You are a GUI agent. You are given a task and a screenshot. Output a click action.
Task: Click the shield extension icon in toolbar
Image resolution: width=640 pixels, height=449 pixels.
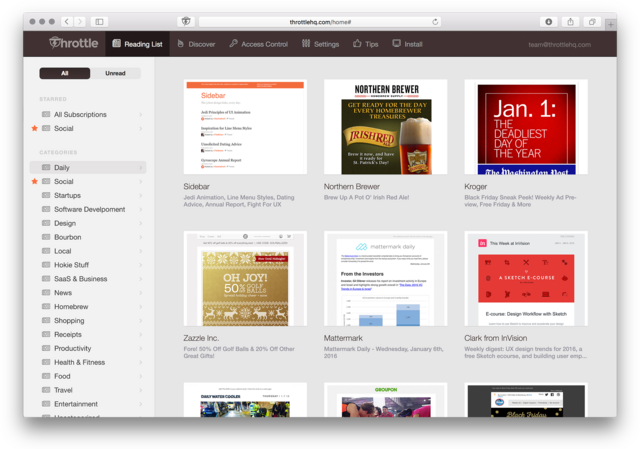point(186,22)
